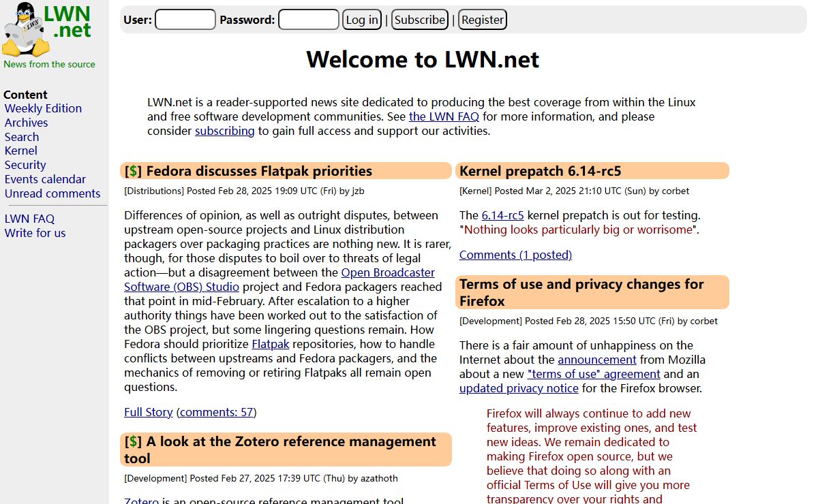Click the LWN.net penguin logo
Image resolution: width=818 pixels, height=504 pixels.
click(x=46, y=29)
